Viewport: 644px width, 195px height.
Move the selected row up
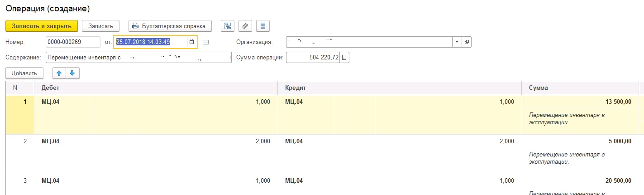click(x=59, y=73)
